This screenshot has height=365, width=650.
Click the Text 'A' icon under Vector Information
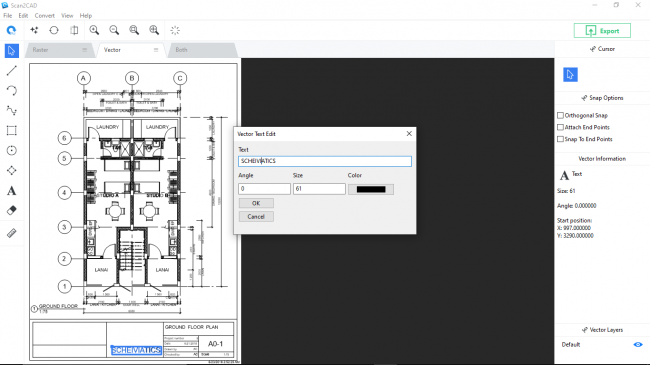(x=564, y=175)
